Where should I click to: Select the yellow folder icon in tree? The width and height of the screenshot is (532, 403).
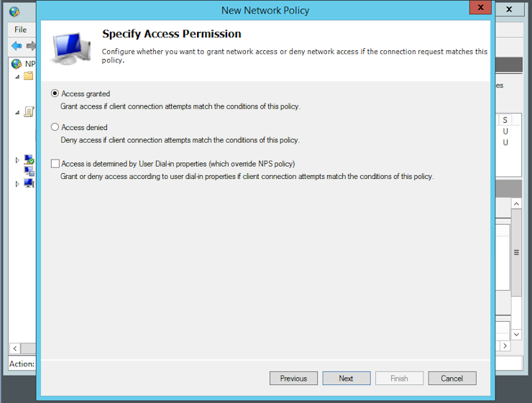[29, 76]
